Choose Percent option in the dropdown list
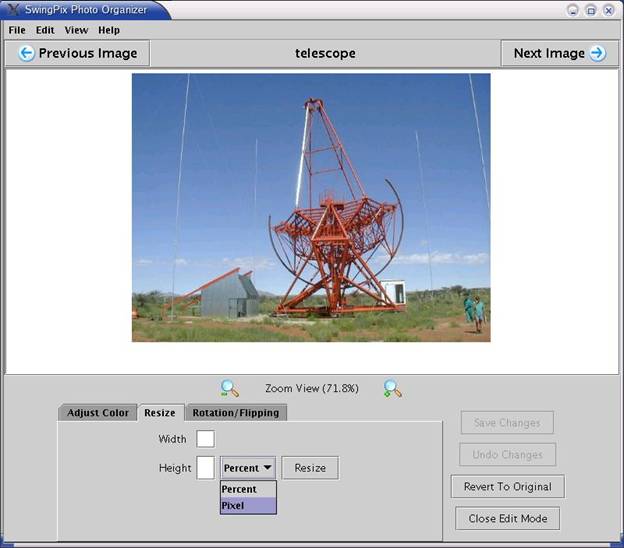The width and height of the screenshot is (624, 548). [248, 489]
